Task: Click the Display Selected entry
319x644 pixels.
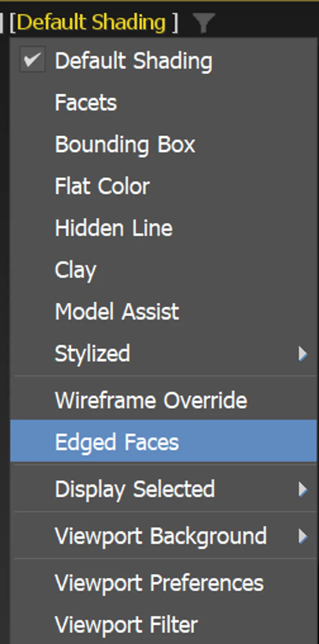Action: (134, 489)
